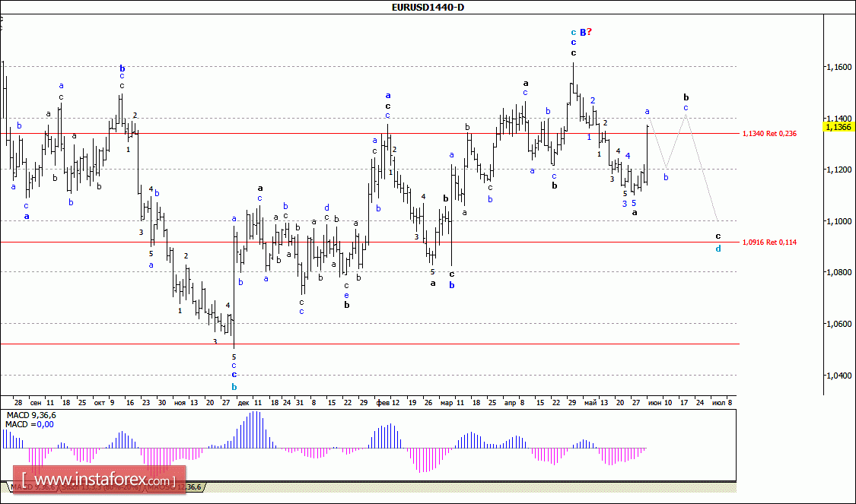Click the 'май' date axis label
856x504 pixels.
point(590,403)
